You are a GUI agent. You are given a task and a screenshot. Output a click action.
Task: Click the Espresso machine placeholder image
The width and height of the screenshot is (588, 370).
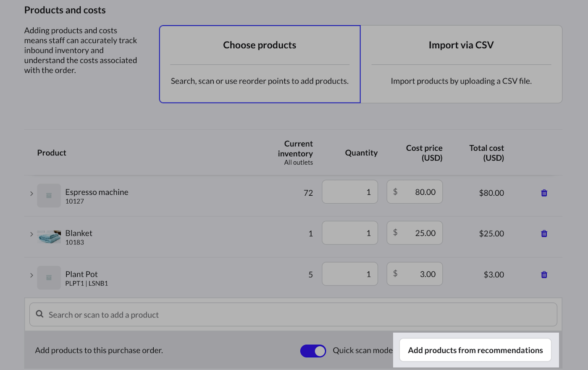click(x=49, y=196)
